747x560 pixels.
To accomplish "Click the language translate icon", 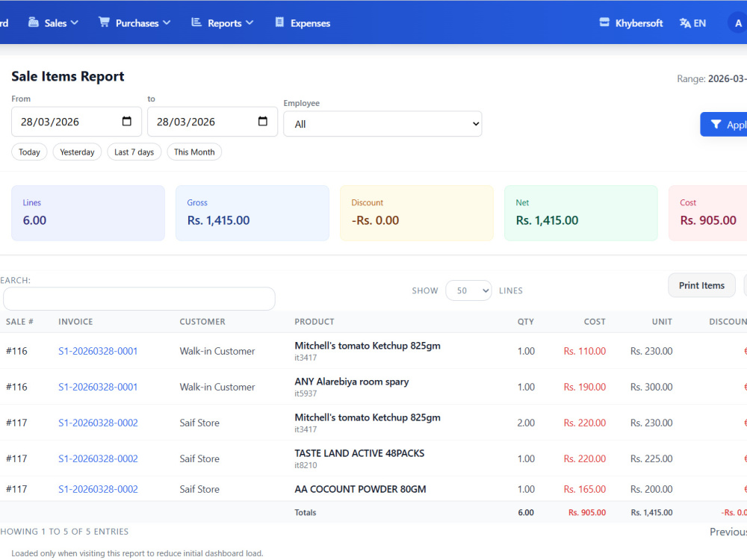I will tap(685, 23).
